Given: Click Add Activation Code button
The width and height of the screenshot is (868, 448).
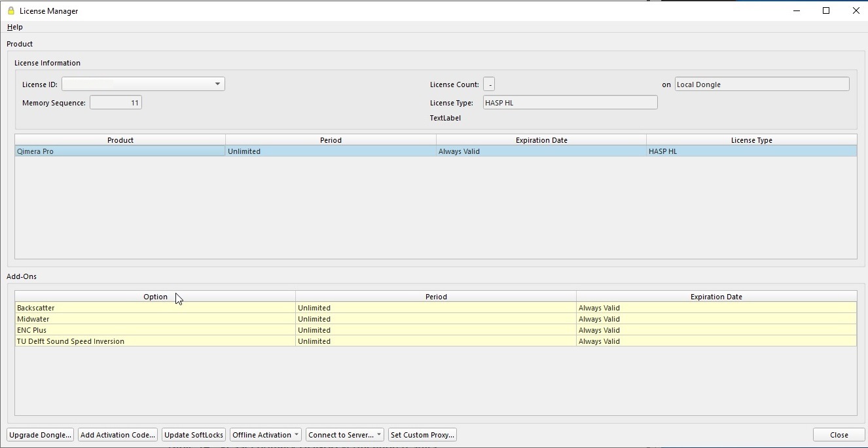Looking at the screenshot, I should tap(118, 435).
